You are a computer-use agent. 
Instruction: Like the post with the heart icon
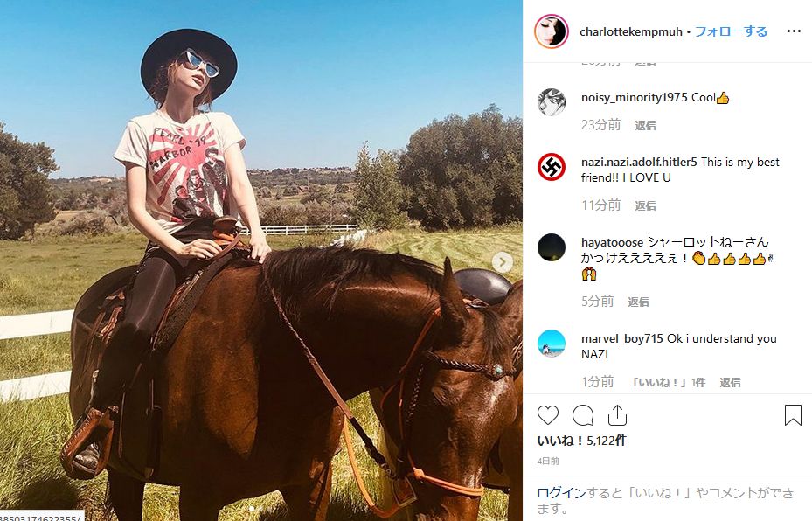point(547,415)
